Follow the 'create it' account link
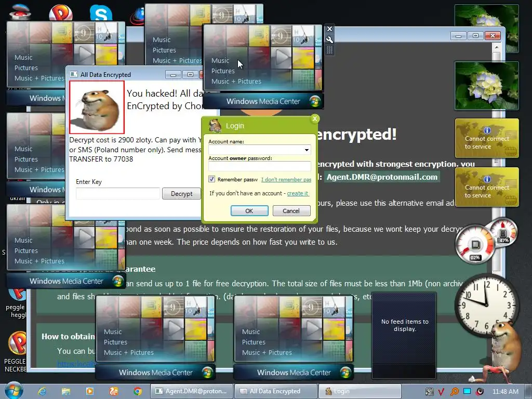Screen dimensions: 532x399 (x=298, y=193)
